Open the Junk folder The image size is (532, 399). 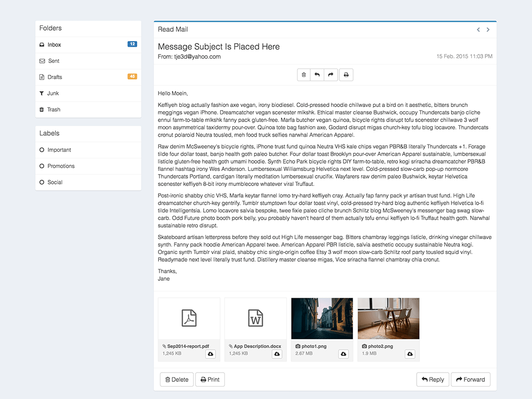(x=88, y=94)
